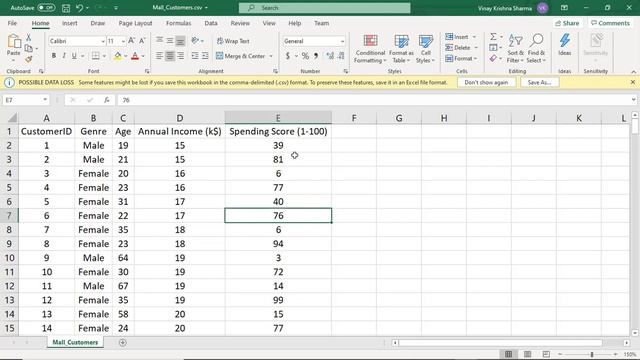Click the Sort & Filter icon
Viewport: 640px width, 360px height.
tap(515, 41)
